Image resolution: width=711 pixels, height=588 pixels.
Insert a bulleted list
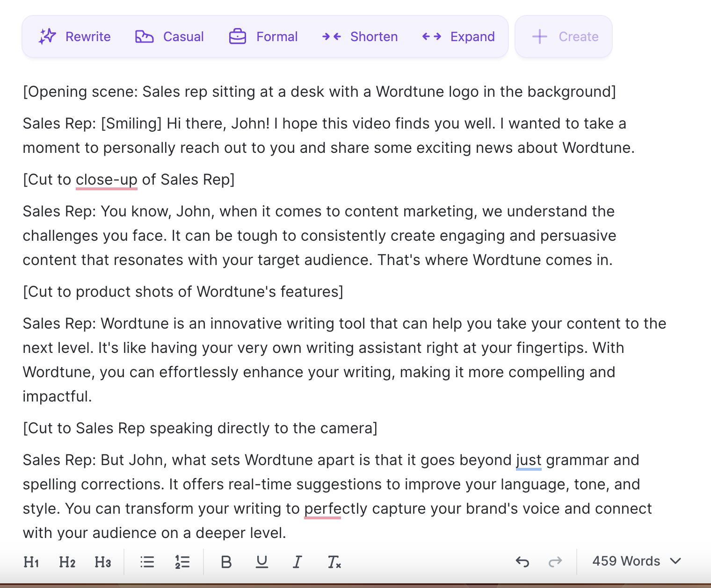point(147,562)
